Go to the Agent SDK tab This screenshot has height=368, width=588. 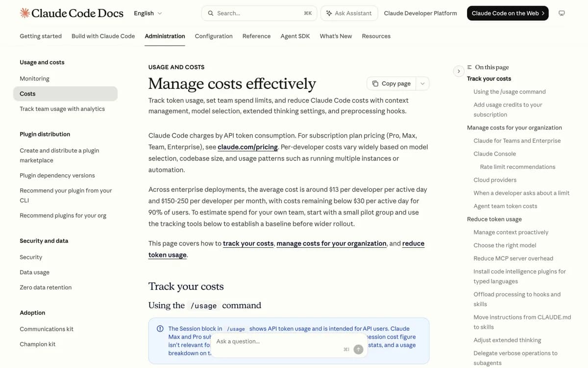[295, 36]
